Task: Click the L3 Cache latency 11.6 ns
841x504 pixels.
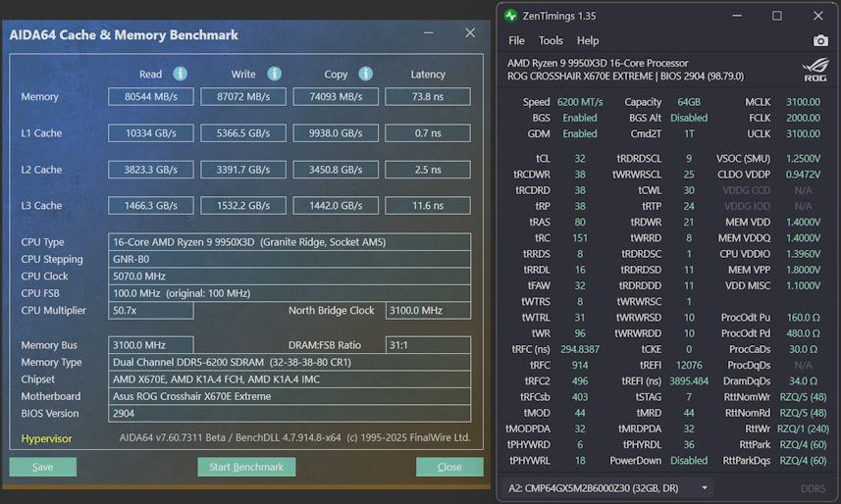Action: (x=428, y=205)
